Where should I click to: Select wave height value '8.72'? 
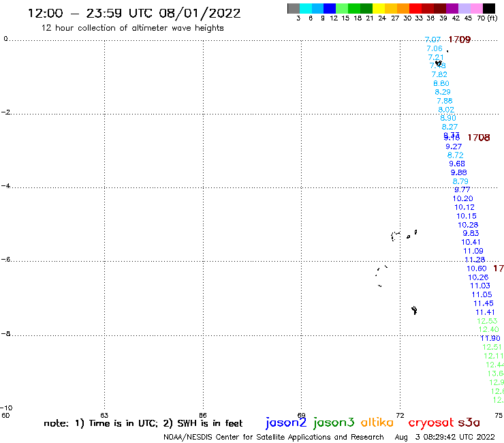pyautogui.click(x=456, y=155)
